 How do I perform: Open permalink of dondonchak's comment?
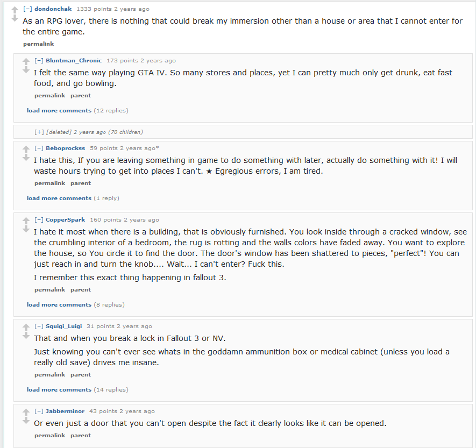click(x=38, y=44)
